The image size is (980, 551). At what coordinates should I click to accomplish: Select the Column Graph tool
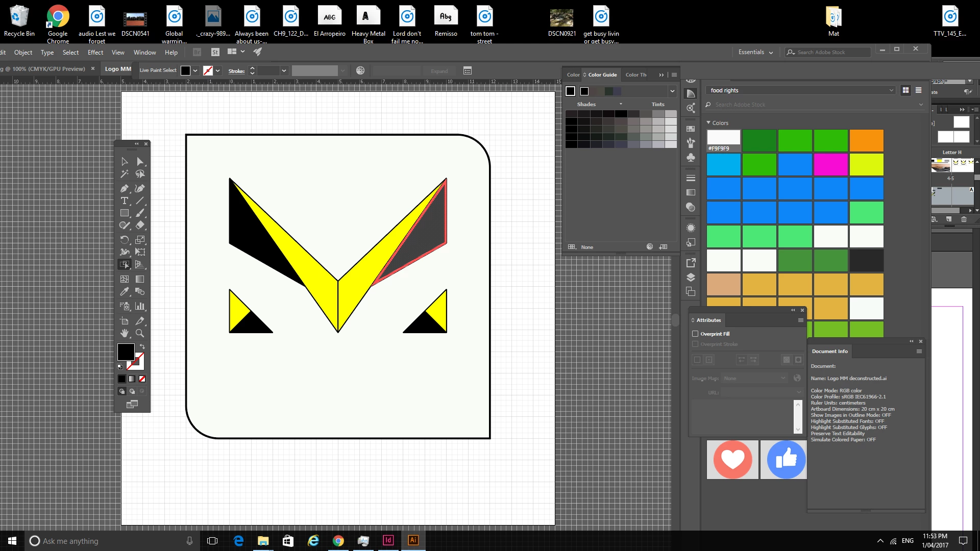point(140,306)
